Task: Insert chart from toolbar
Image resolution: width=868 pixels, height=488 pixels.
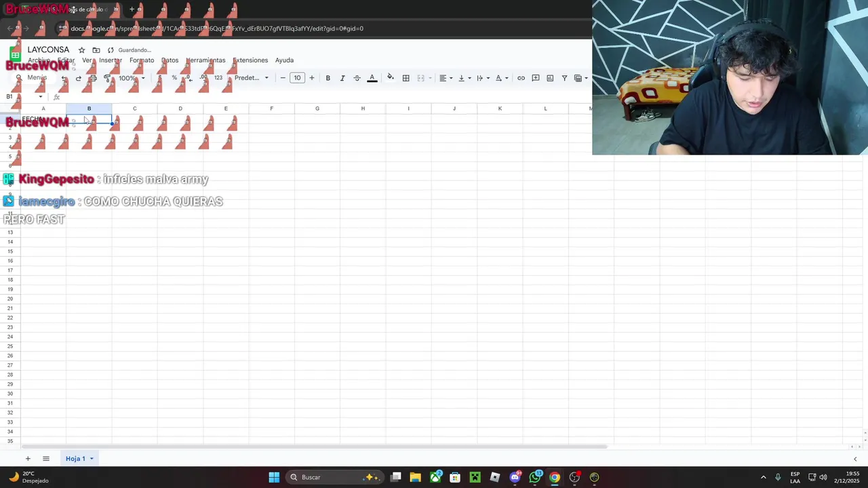Action: pos(550,78)
